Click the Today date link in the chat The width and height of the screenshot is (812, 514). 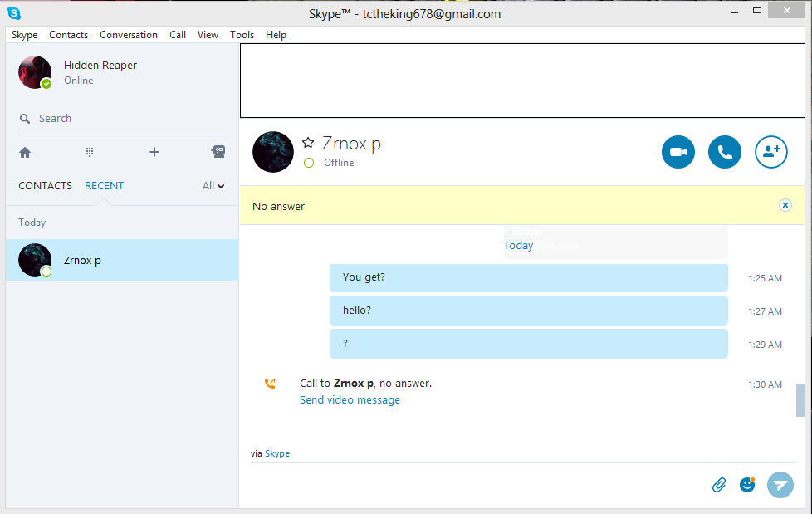518,246
